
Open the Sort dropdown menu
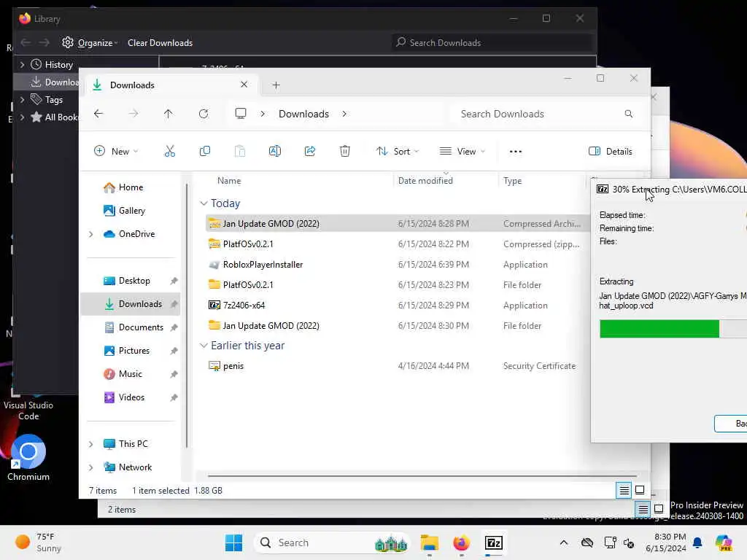(398, 152)
